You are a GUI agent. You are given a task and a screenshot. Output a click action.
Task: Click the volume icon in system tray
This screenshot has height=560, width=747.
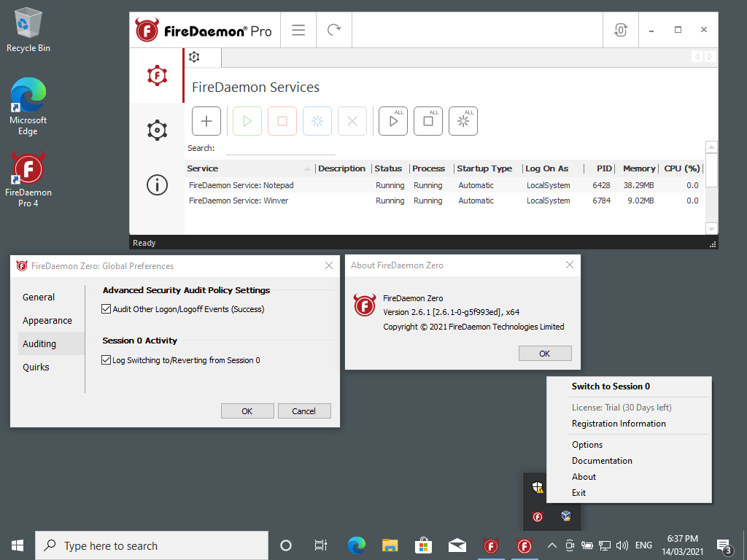coord(622,545)
